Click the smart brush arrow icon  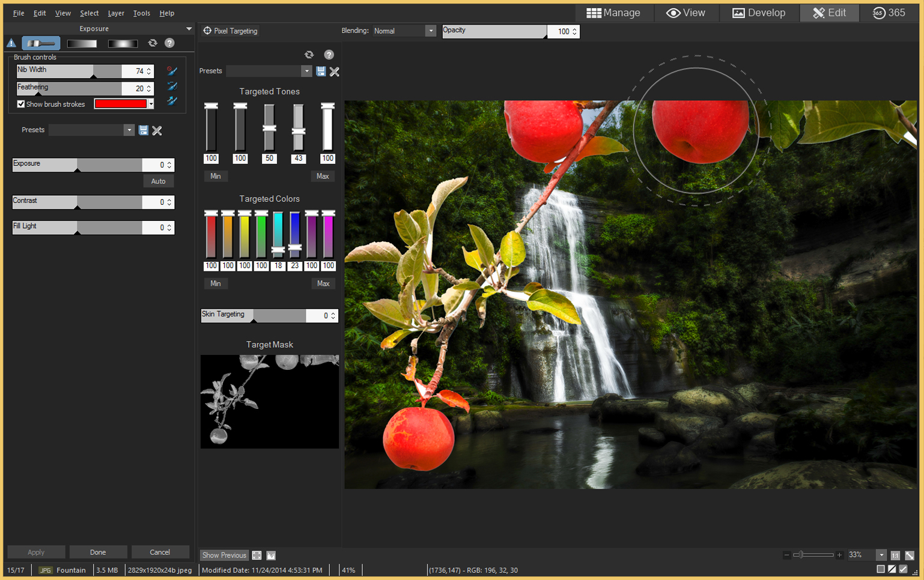[172, 101]
